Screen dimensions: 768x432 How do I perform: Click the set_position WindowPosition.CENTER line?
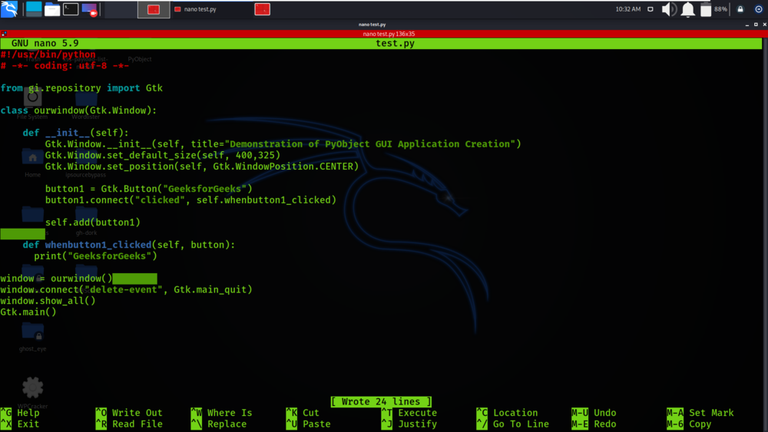(x=202, y=167)
